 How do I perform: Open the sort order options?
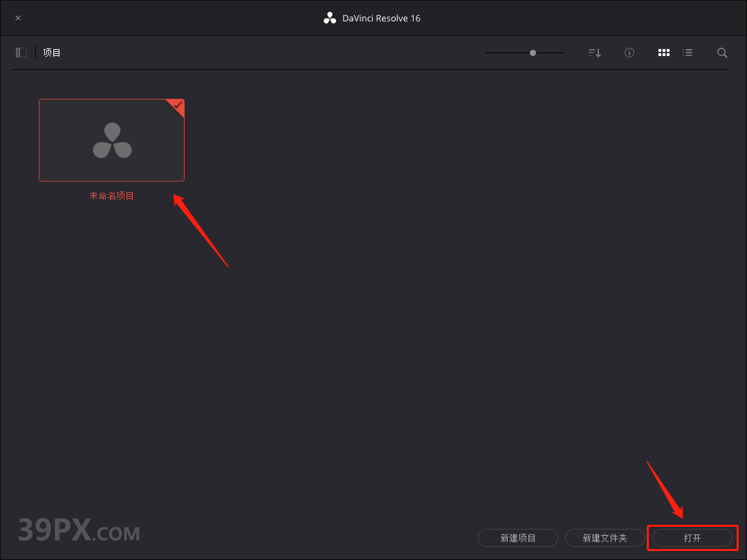pyautogui.click(x=595, y=53)
